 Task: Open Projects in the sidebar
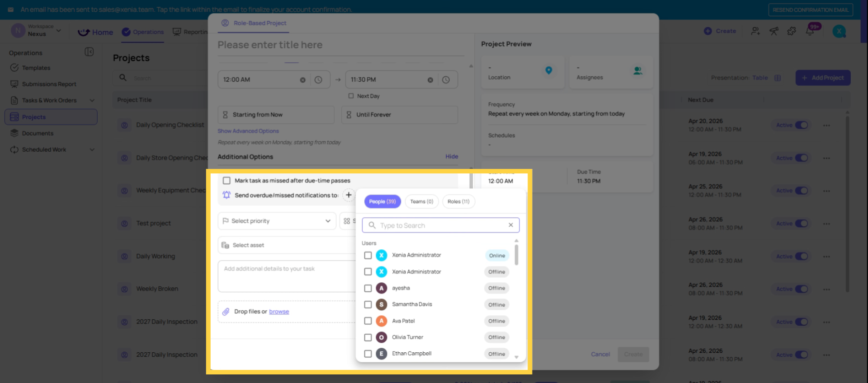(51, 117)
